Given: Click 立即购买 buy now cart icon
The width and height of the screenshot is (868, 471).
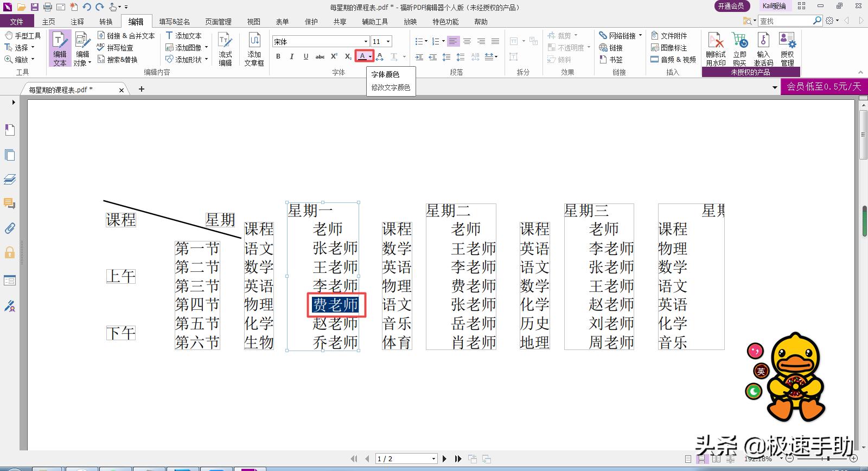Looking at the screenshot, I should 739,49.
